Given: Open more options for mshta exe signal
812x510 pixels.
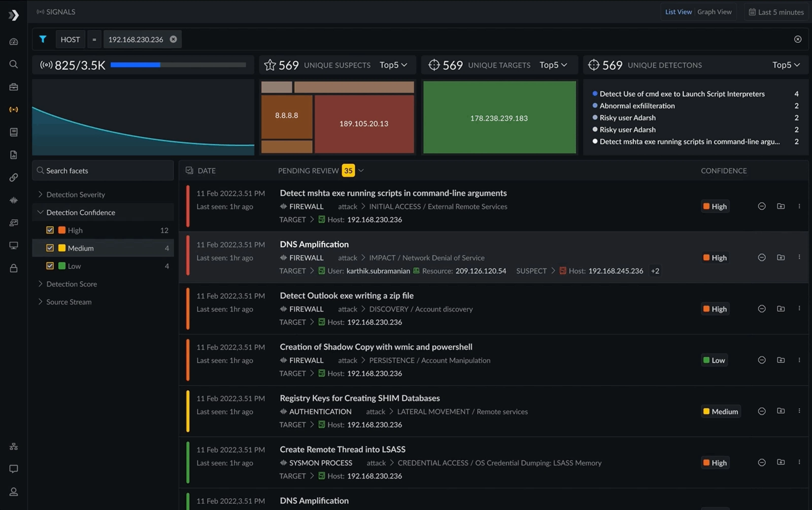Looking at the screenshot, I should [x=799, y=206].
